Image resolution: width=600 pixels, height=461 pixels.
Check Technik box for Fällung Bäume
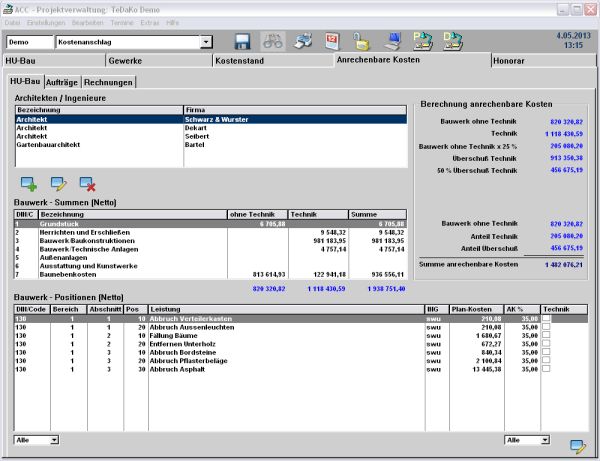pyautogui.click(x=546, y=333)
